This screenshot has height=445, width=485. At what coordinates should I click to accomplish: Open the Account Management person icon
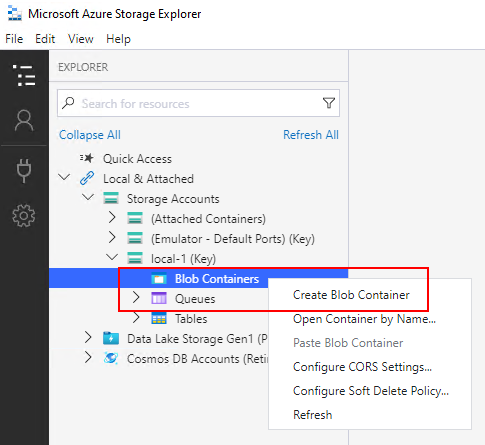point(24,121)
